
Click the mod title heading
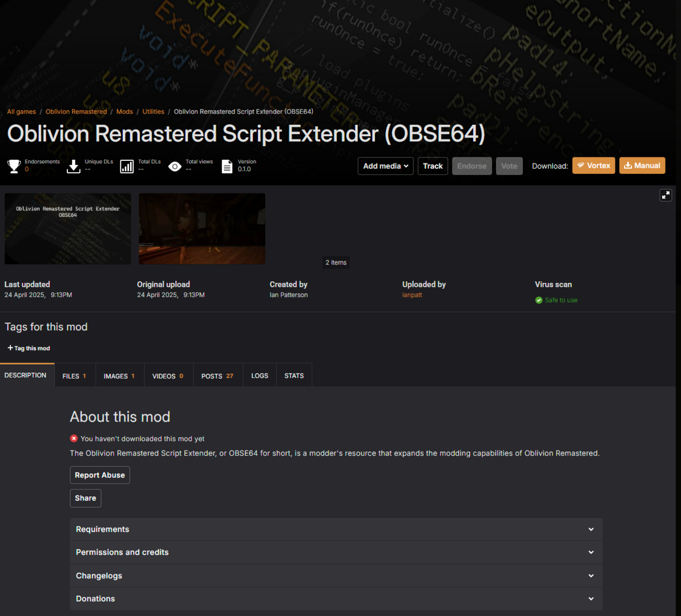click(x=246, y=133)
